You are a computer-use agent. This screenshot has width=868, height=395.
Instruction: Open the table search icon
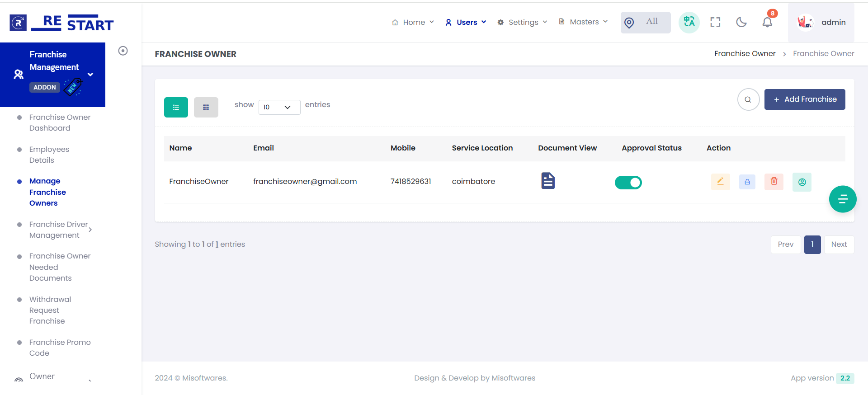point(748,99)
